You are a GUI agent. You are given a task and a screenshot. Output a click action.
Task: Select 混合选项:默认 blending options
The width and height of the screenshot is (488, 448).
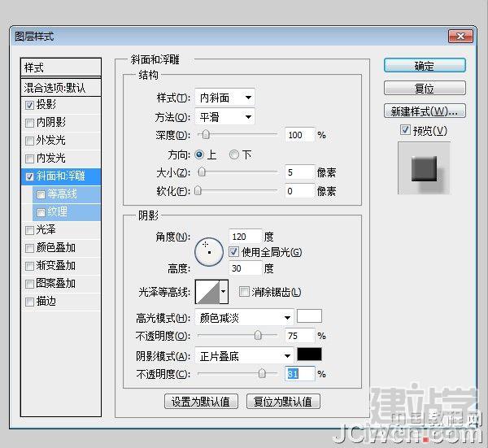click(61, 88)
